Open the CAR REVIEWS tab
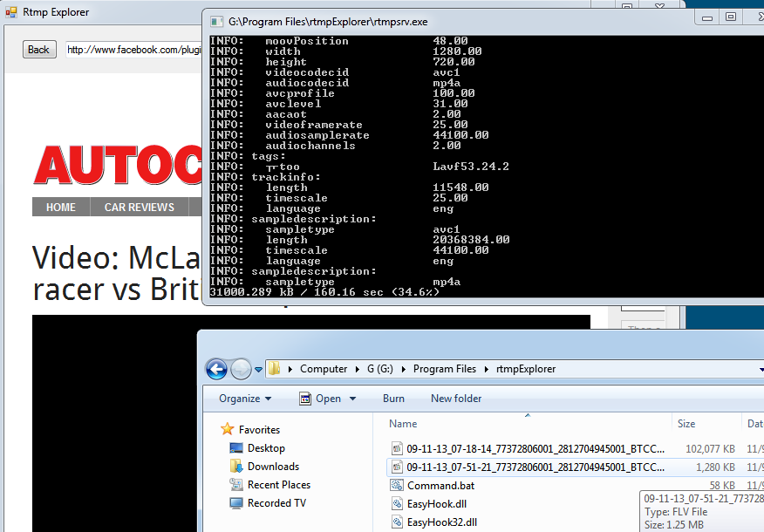 [x=140, y=207]
